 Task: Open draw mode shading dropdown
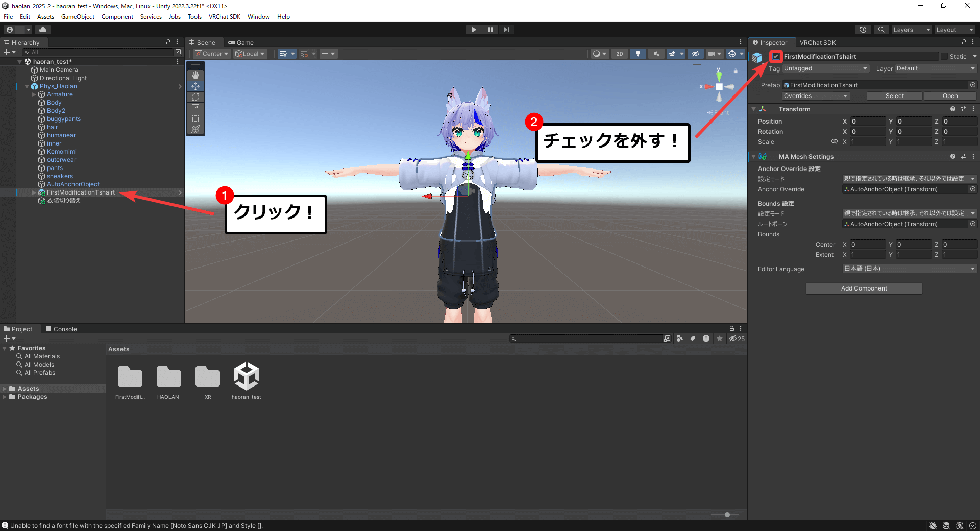599,54
